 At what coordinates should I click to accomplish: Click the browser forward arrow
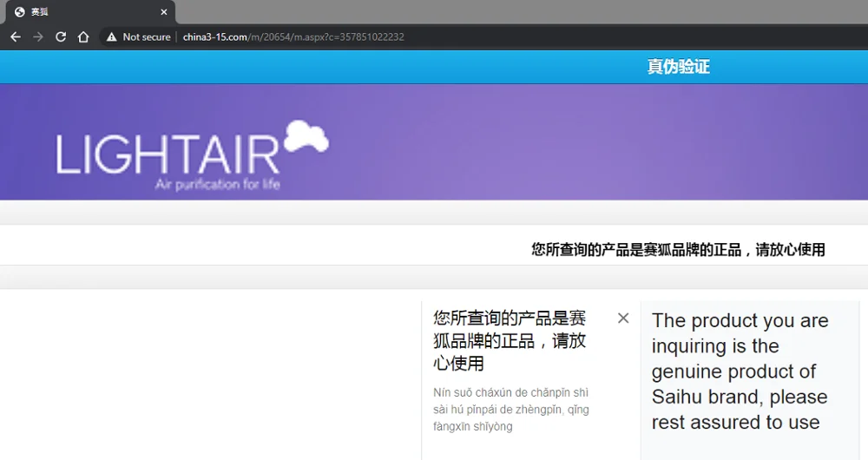[x=38, y=37]
